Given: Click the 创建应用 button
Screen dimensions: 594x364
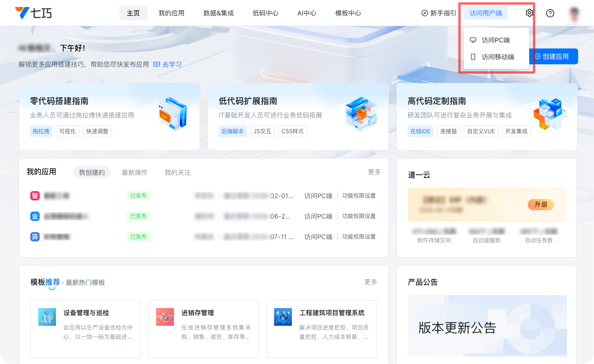Looking at the screenshot, I should [x=554, y=56].
